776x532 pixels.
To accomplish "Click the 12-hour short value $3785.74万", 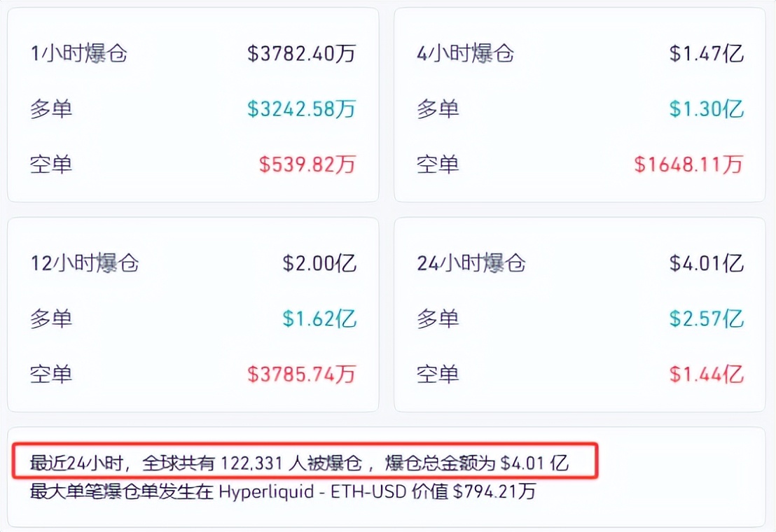I will [301, 374].
